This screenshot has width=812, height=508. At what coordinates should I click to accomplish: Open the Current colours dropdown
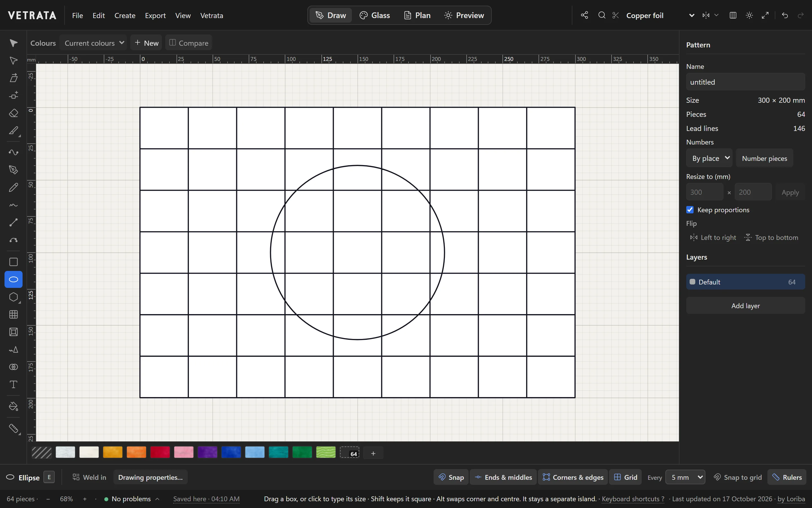93,43
